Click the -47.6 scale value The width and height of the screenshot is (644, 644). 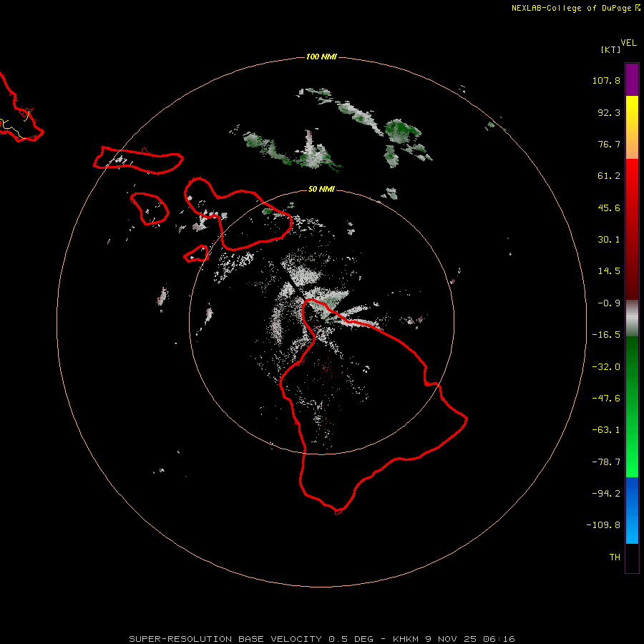coord(606,399)
